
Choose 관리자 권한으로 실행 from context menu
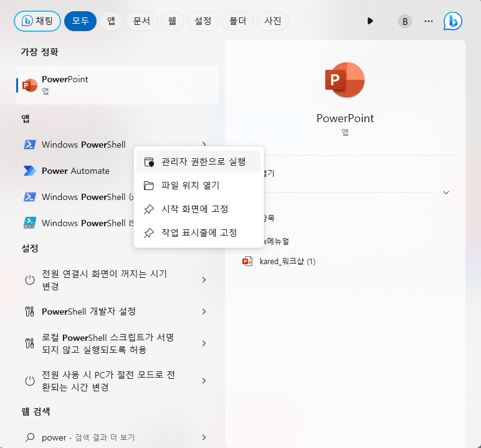pos(199,161)
